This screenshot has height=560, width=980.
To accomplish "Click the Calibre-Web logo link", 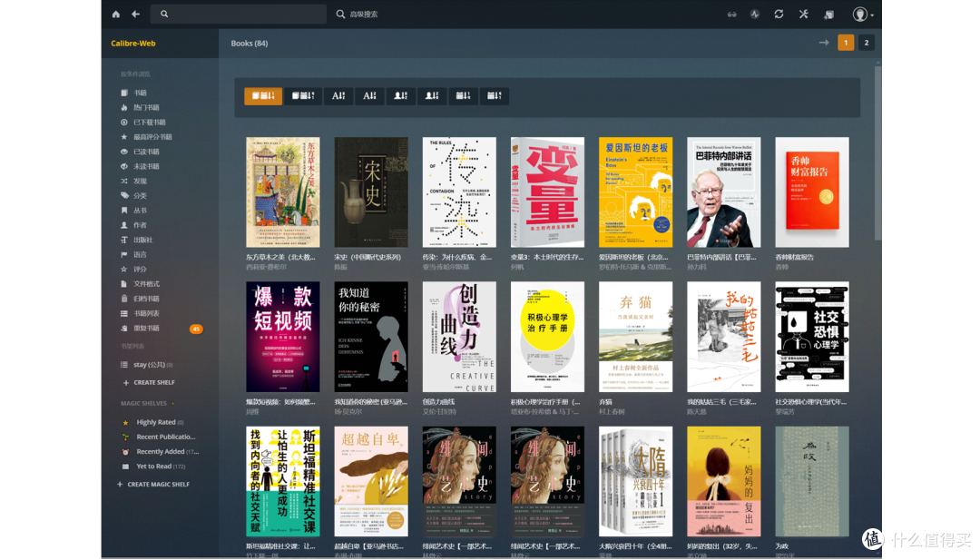I will pos(133,44).
